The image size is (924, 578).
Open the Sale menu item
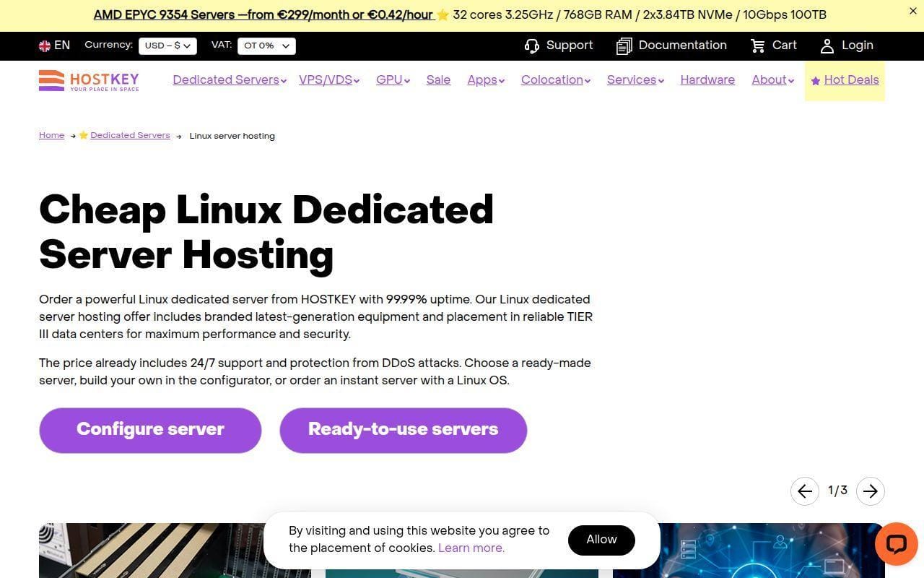[438, 80]
